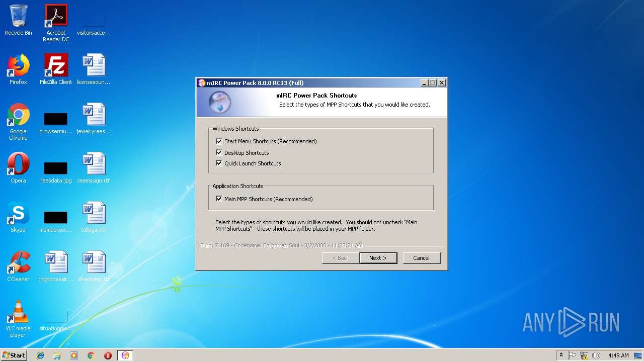
Task: Open the licensesoun... Word document
Action: (94, 69)
